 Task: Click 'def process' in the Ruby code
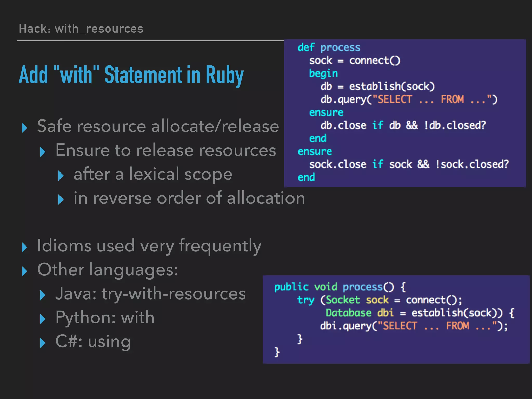click(x=329, y=48)
